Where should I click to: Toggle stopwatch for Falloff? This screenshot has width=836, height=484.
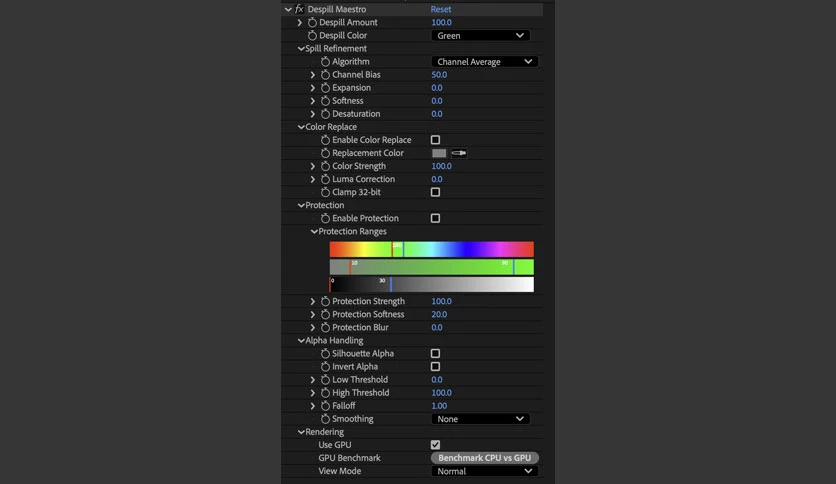pos(325,406)
